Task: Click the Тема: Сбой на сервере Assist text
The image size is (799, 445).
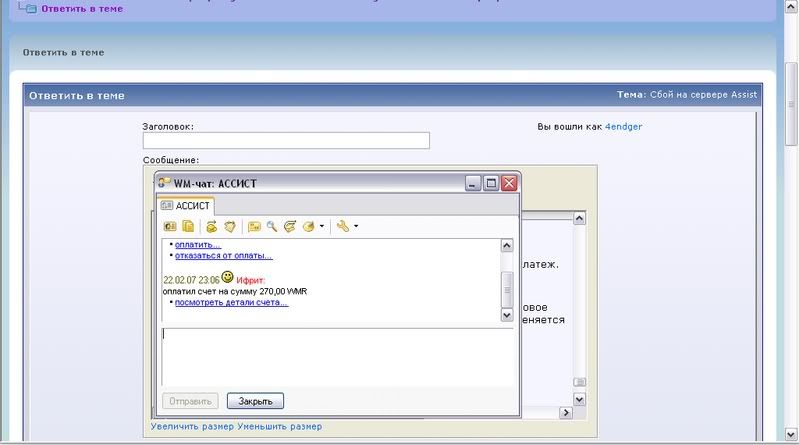Action: coord(687,95)
